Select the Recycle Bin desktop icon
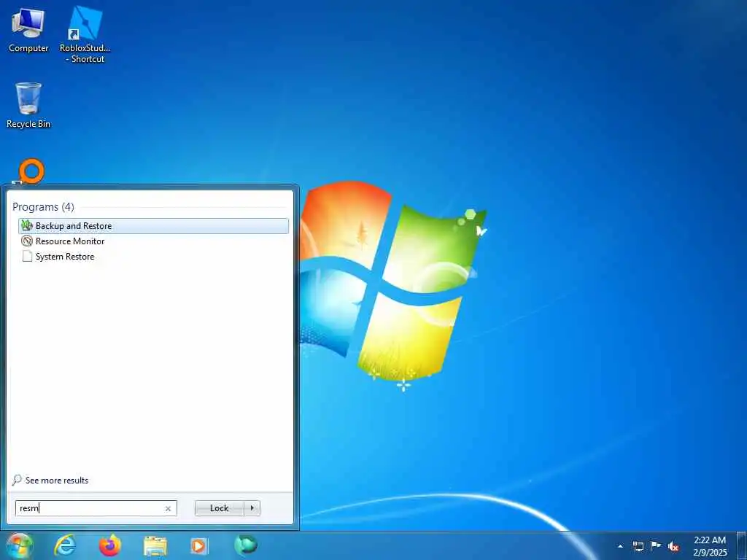 28,105
